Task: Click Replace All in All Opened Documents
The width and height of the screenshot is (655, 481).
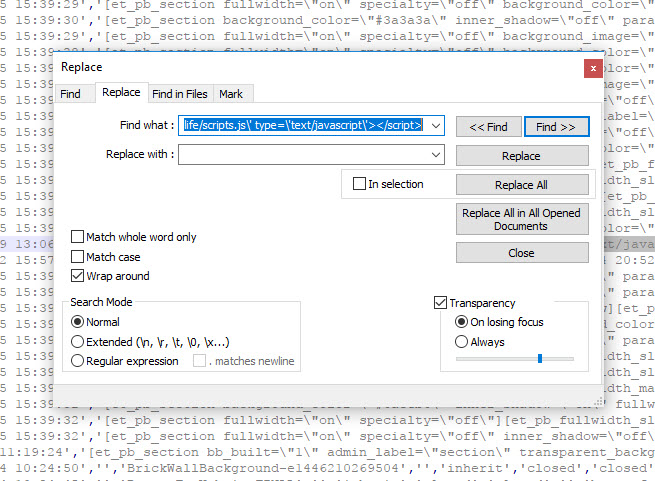Action: 522,219
